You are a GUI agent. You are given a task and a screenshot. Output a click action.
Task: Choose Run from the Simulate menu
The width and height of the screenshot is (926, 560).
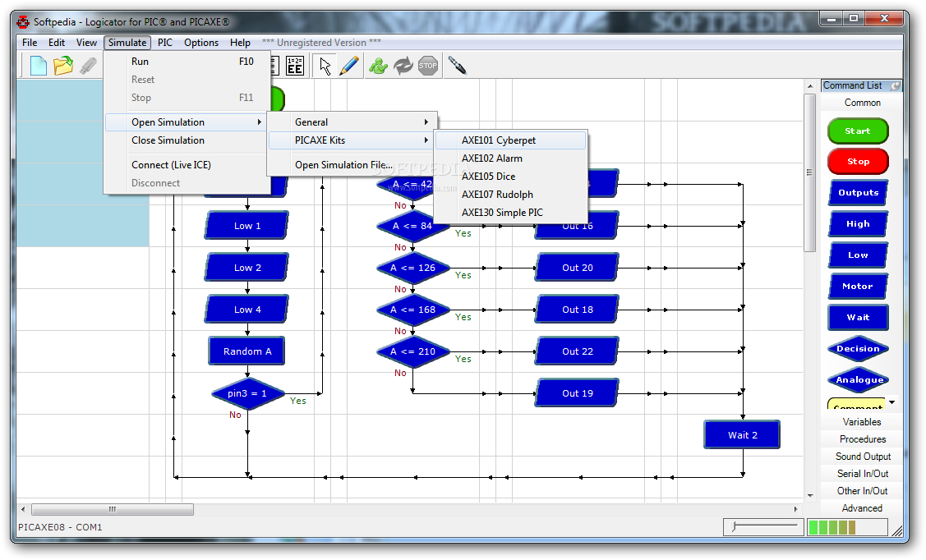(x=187, y=62)
